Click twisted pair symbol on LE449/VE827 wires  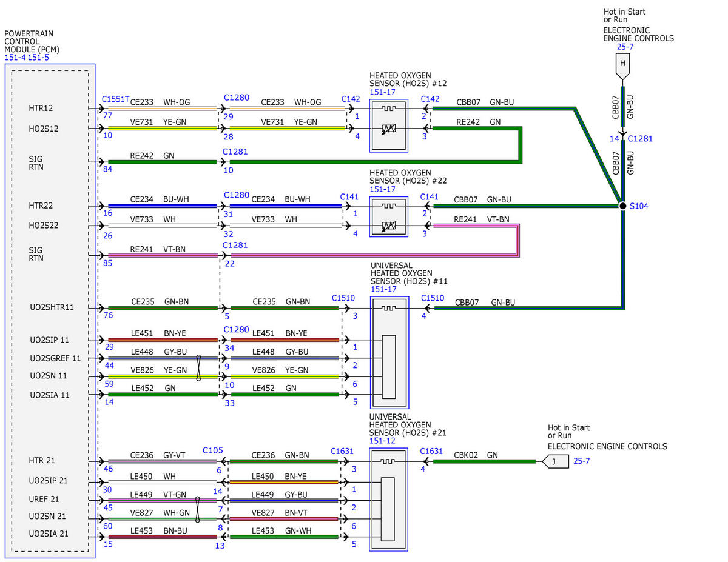[x=197, y=509]
